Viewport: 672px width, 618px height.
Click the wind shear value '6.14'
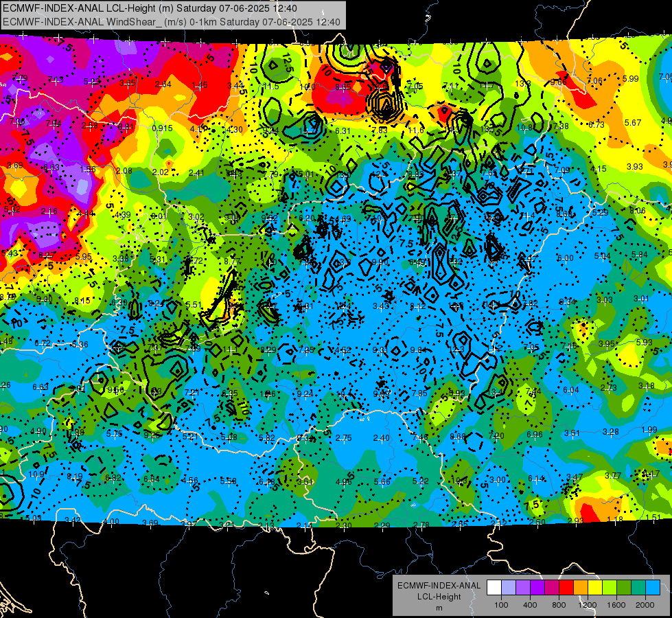[536, 479]
